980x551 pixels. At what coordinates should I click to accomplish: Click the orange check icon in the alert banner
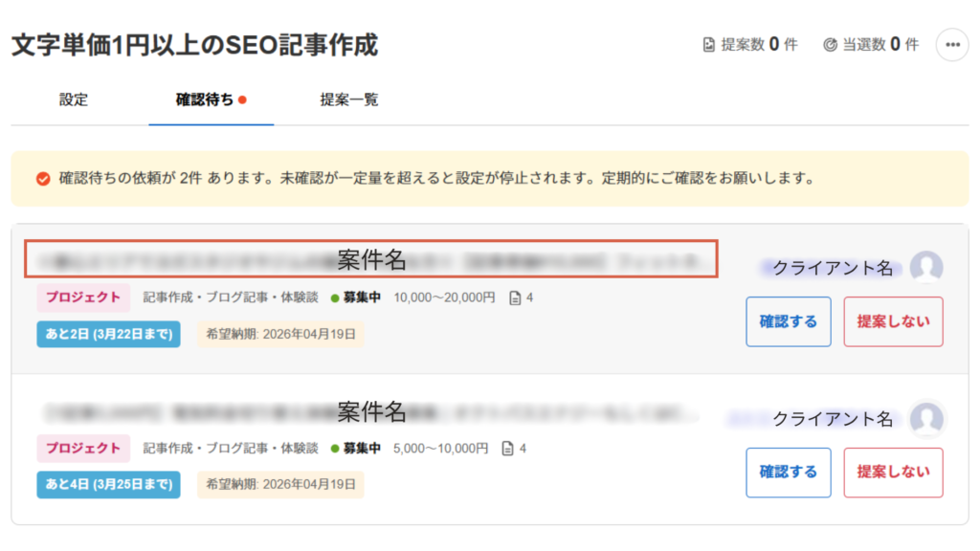click(x=42, y=179)
